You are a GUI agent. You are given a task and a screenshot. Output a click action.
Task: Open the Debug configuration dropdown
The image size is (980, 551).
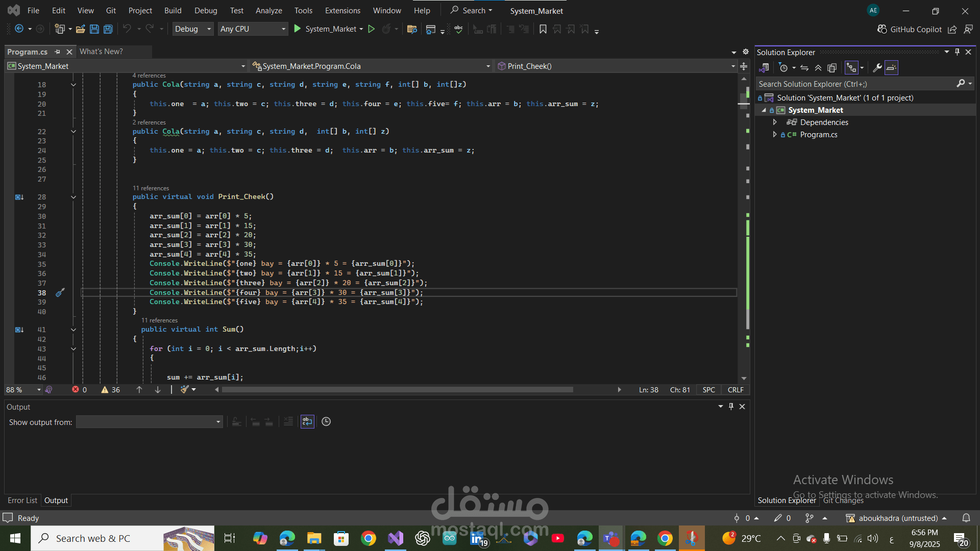[193, 29]
